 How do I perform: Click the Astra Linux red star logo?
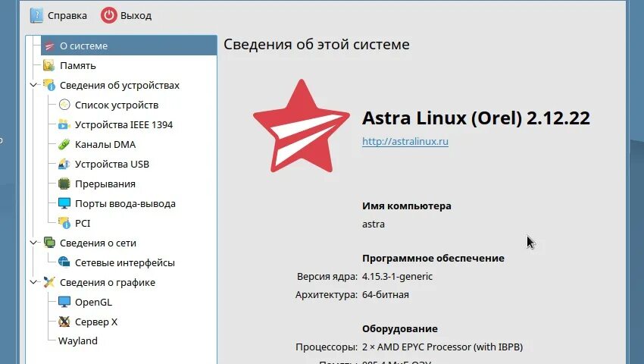click(x=302, y=127)
